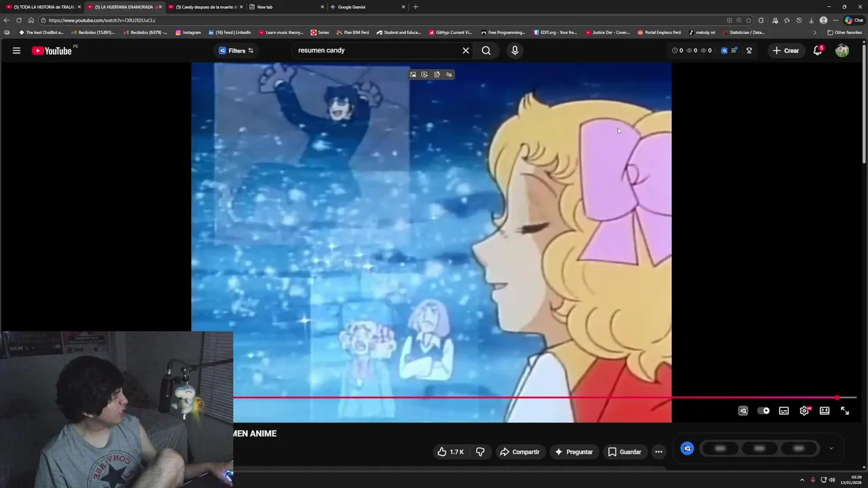Open the vidIQ Filters button
This screenshot has width=868, height=488.
236,51
